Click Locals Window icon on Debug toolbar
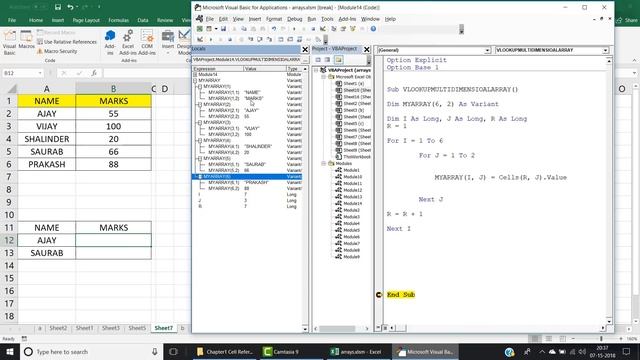The image size is (640, 360). coord(280,40)
